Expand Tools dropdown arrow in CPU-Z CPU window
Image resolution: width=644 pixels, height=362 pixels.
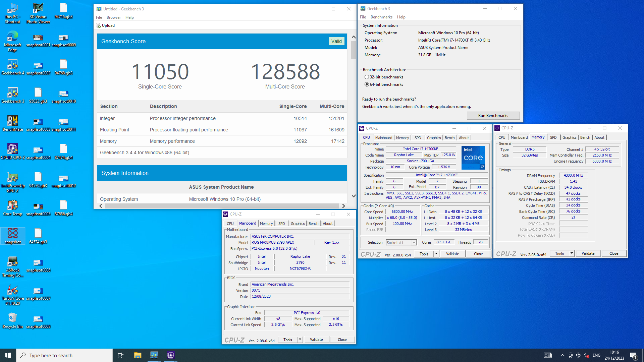436,254
